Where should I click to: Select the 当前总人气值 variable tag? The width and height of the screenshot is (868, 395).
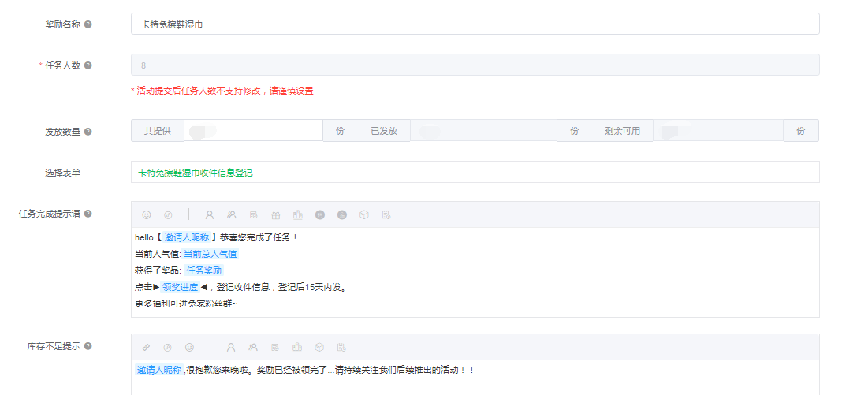click(x=210, y=254)
